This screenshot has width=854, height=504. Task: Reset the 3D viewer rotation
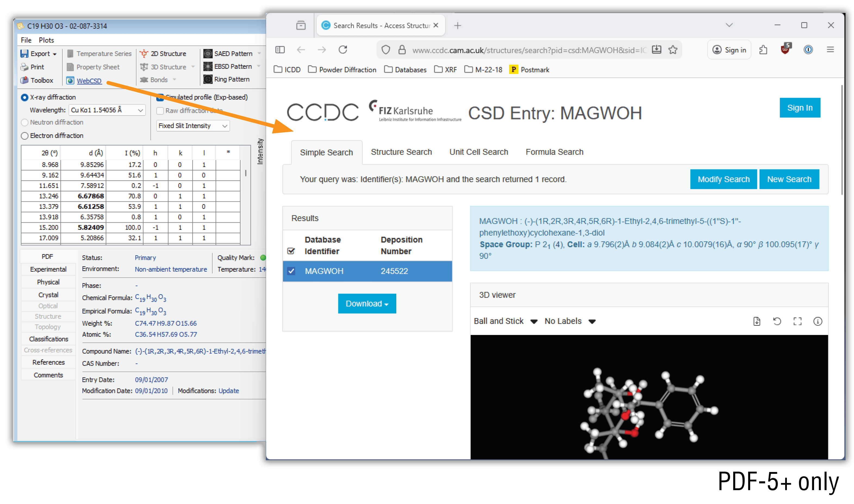click(777, 321)
